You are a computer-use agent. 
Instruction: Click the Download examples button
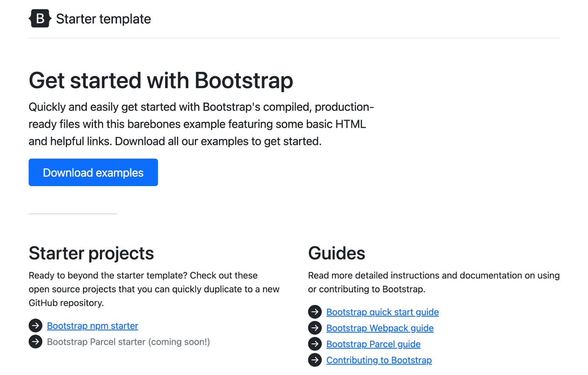(93, 172)
